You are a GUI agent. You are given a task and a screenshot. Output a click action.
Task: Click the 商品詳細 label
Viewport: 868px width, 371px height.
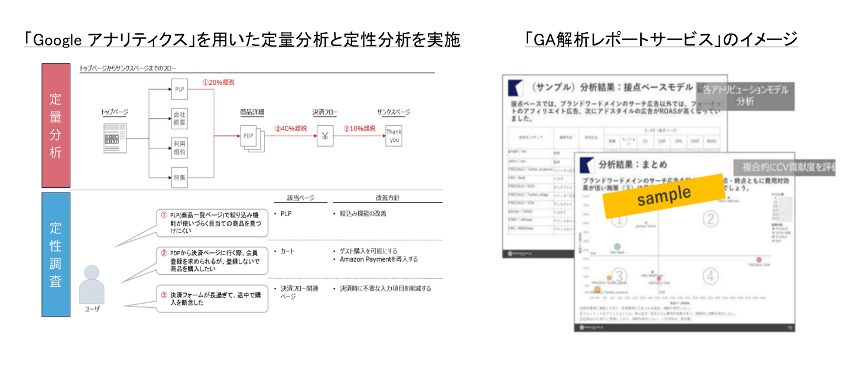pos(252,112)
